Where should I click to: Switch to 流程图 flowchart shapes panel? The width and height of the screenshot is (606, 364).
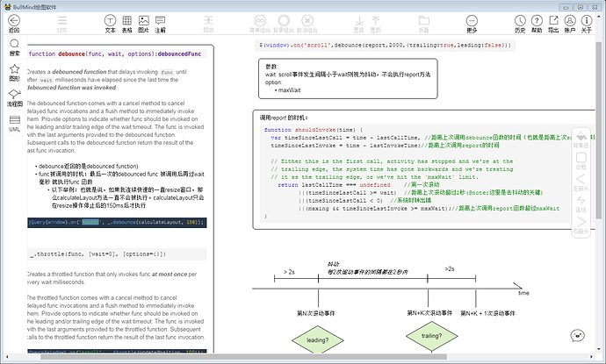tap(14, 98)
